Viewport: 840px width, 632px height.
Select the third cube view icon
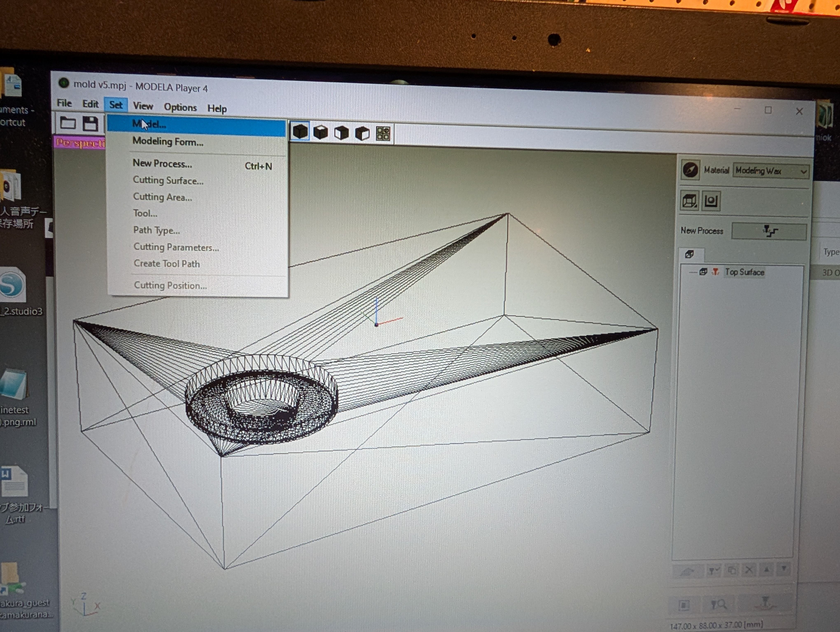click(x=341, y=133)
